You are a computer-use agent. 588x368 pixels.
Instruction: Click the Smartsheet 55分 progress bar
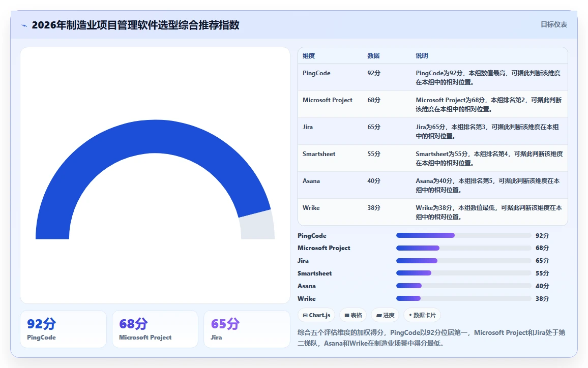pyautogui.click(x=463, y=273)
